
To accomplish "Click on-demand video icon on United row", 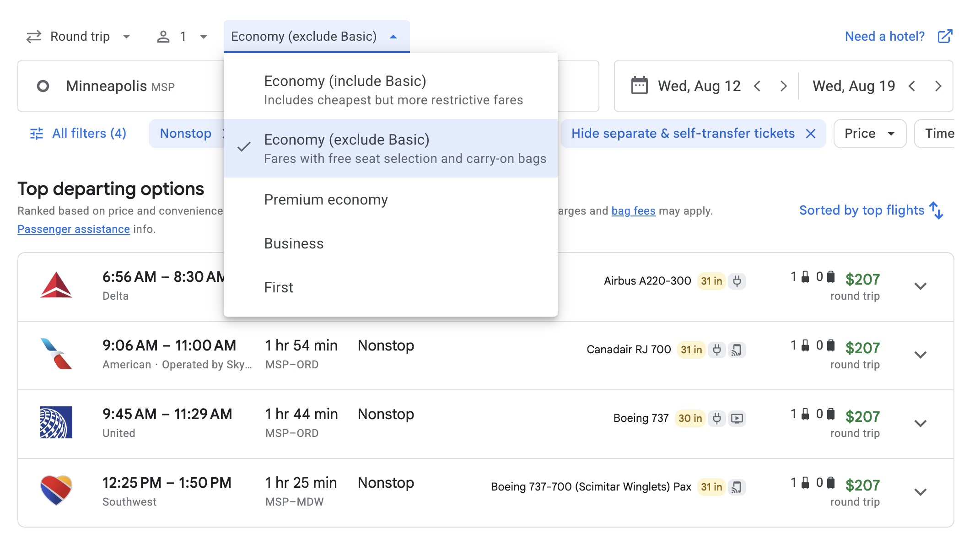I will click(x=737, y=419).
